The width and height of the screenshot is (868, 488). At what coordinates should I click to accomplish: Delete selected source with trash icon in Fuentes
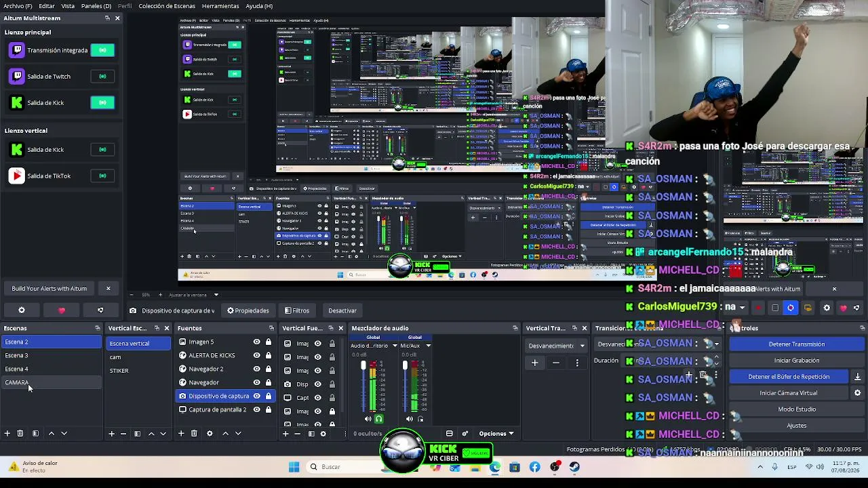(x=194, y=433)
